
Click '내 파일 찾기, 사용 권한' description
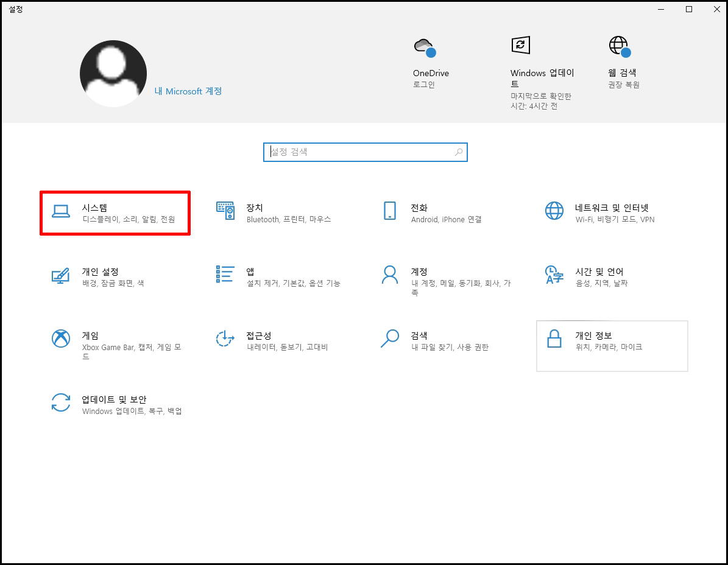pos(450,347)
